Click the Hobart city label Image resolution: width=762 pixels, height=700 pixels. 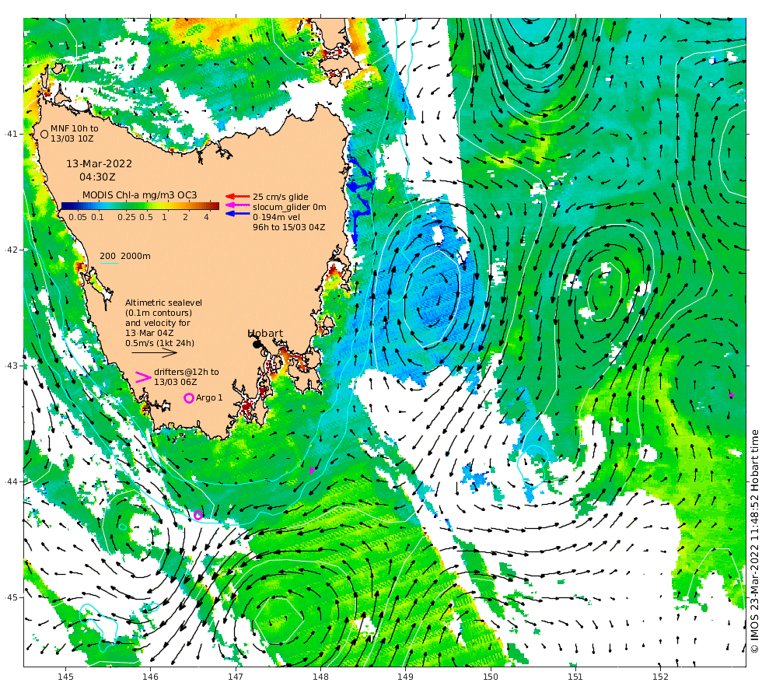[265, 333]
